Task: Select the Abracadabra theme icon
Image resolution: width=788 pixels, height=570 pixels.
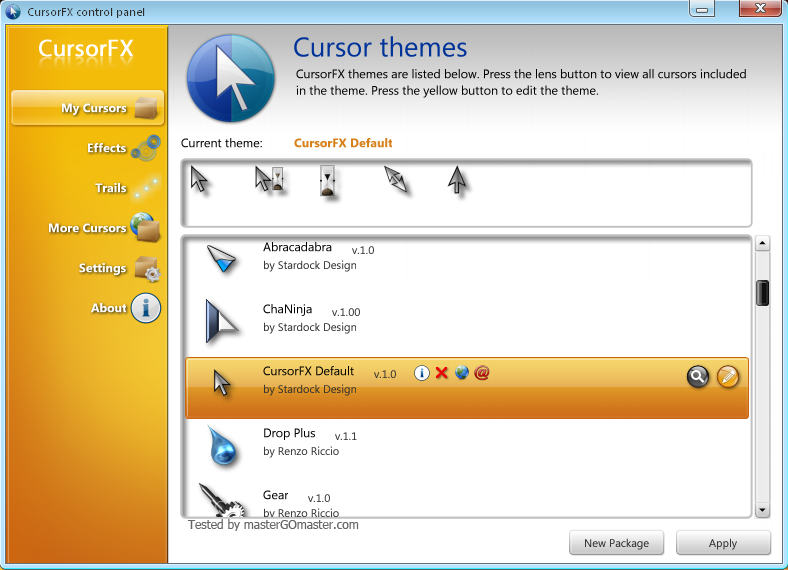Action: click(222, 258)
